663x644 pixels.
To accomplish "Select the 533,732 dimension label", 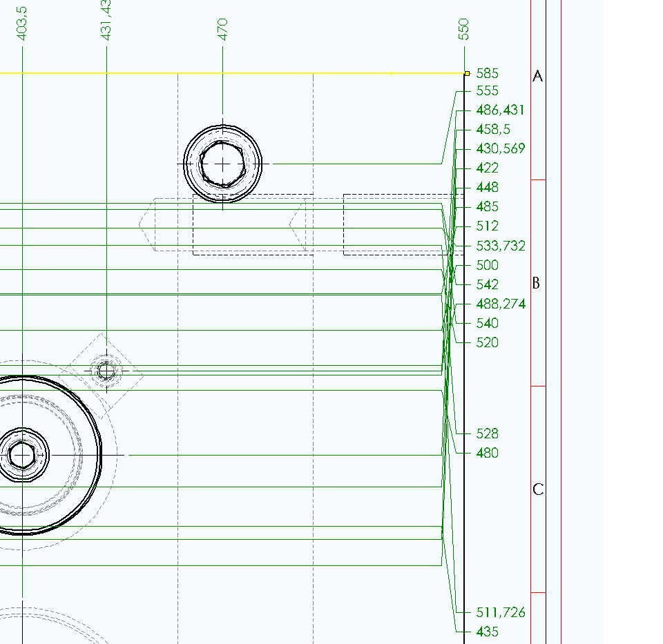I will pyautogui.click(x=501, y=246).
